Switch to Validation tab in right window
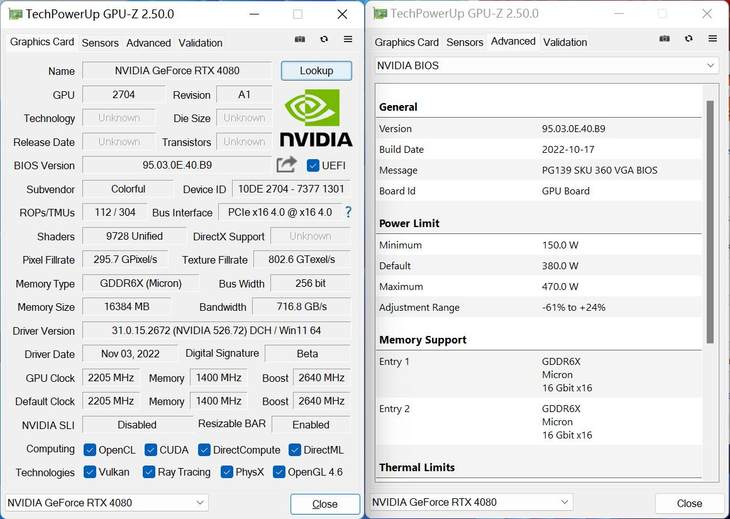730x519 pixels. pos(565,42)
